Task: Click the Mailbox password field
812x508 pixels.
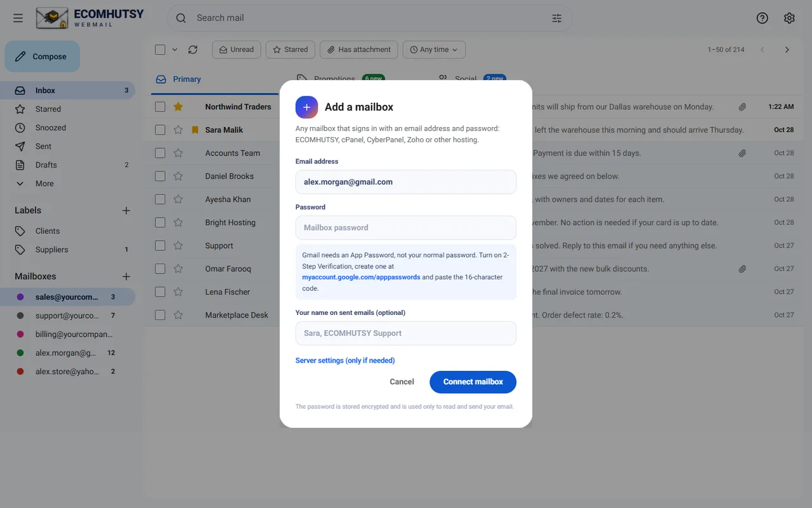Action: point(406,228)
